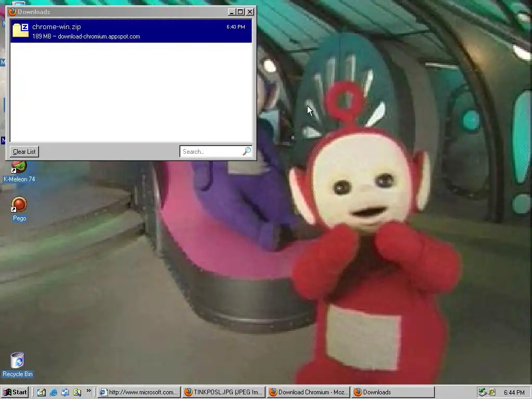Click the 189 MB download-chromium.appspot.com line

click(86, 36)
